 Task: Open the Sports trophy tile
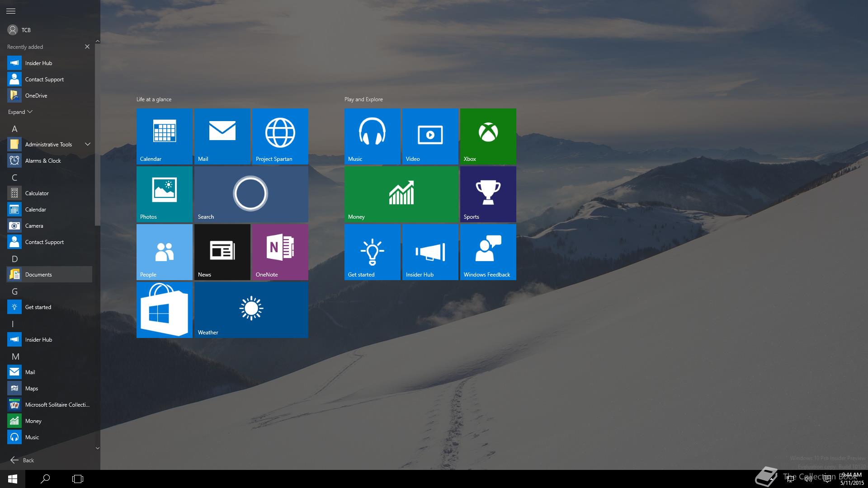tap(488, 194)
